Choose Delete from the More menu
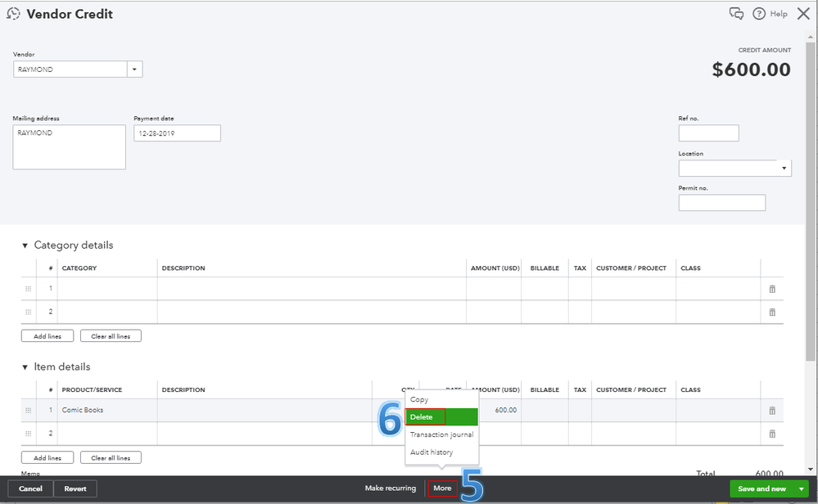 point(442,417)
